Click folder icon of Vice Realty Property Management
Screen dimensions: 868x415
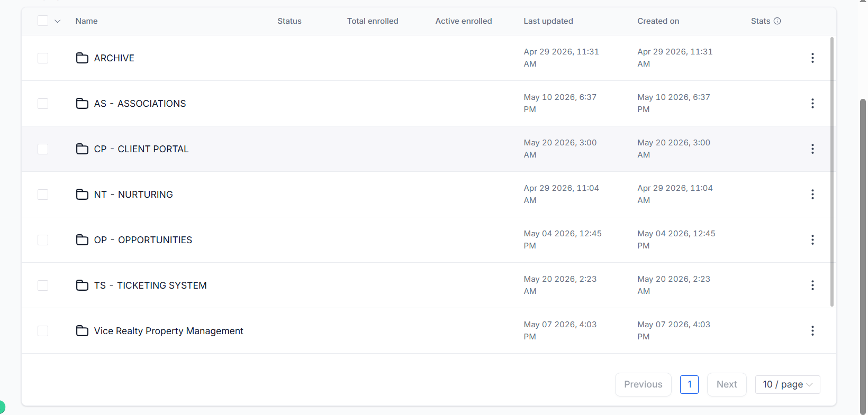pyautogui.click(x=82, y=331)
